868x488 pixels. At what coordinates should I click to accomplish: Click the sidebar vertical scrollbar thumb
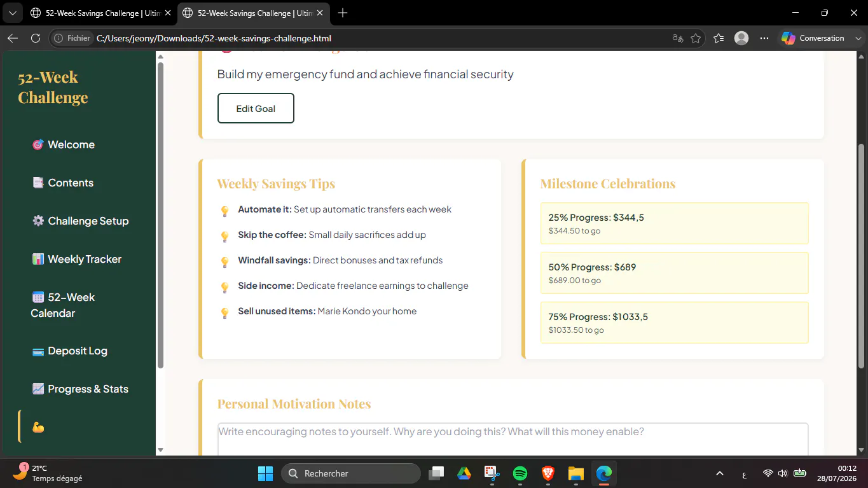(x=160, y=215)
